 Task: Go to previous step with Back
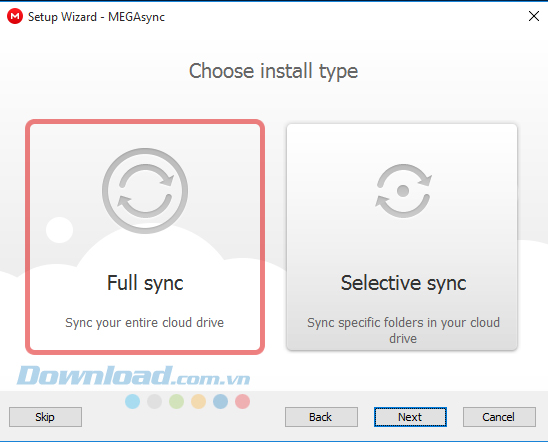(321, 417)
